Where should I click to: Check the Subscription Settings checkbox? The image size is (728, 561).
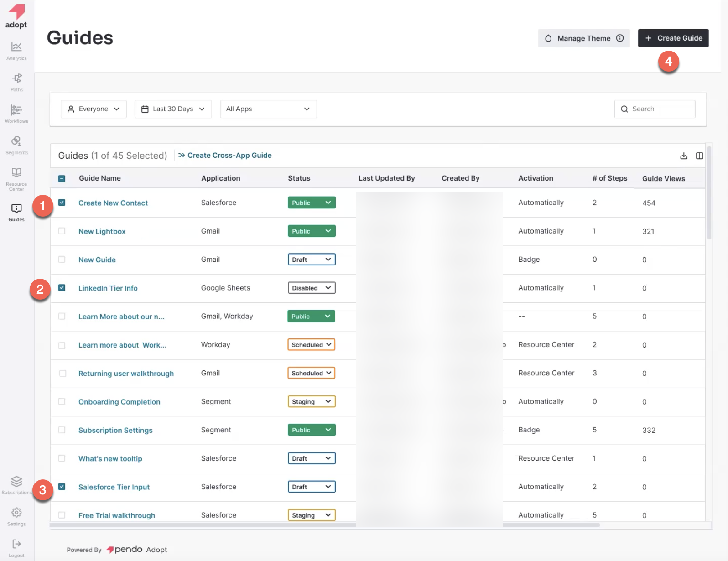[x=62, y=430]
